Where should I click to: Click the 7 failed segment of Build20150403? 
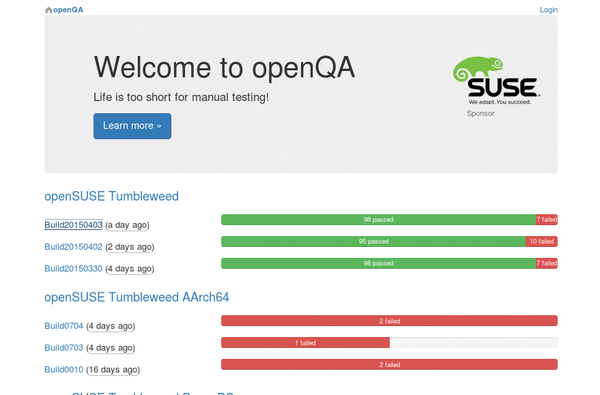[546, 220]
